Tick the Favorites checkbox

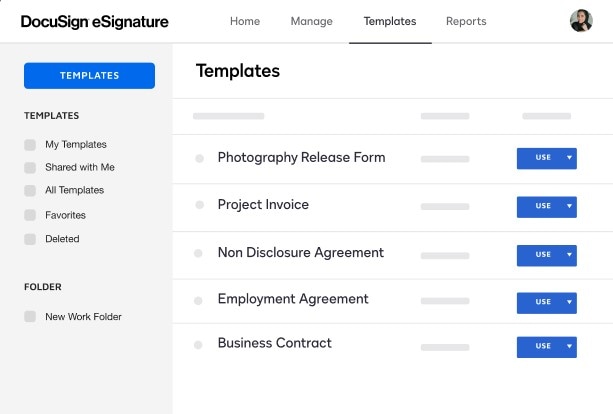tap(30, 215)
